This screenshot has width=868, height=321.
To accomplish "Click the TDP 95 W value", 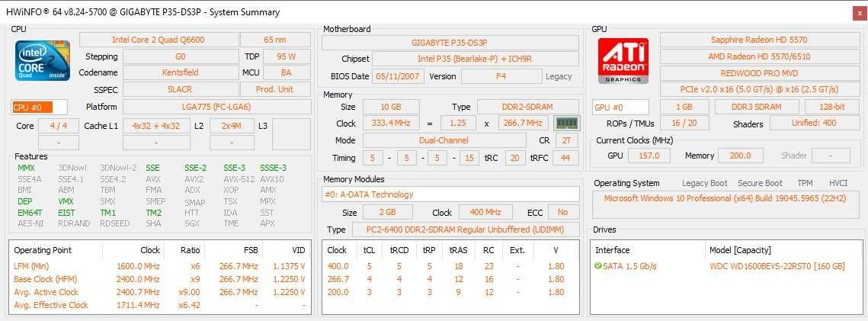I will [287, 56].
